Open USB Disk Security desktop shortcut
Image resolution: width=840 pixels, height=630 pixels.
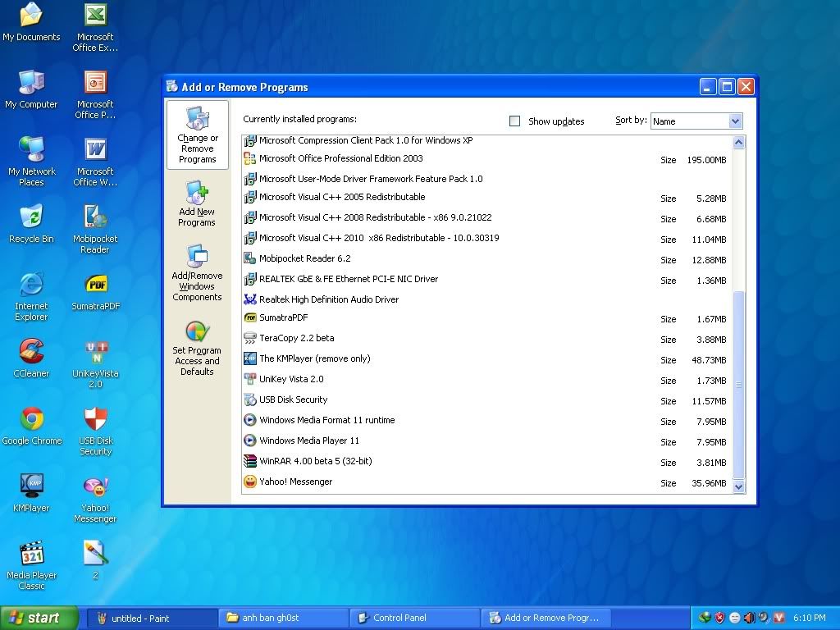coord(95,431)
